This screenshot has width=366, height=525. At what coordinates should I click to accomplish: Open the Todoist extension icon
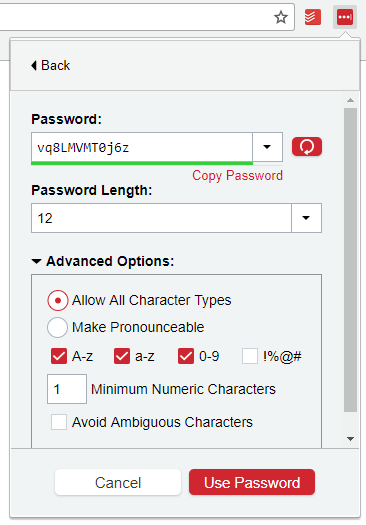tap(312, 17)
